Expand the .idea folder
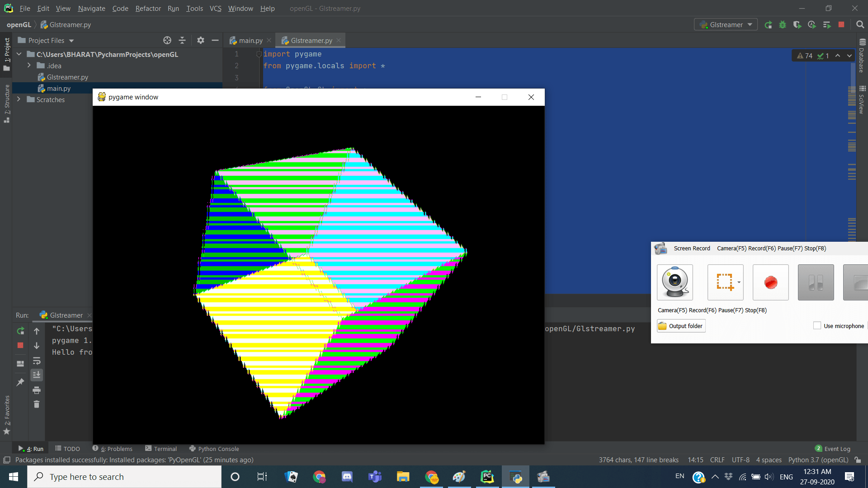The image size is (868, 488). coord(29,66)
